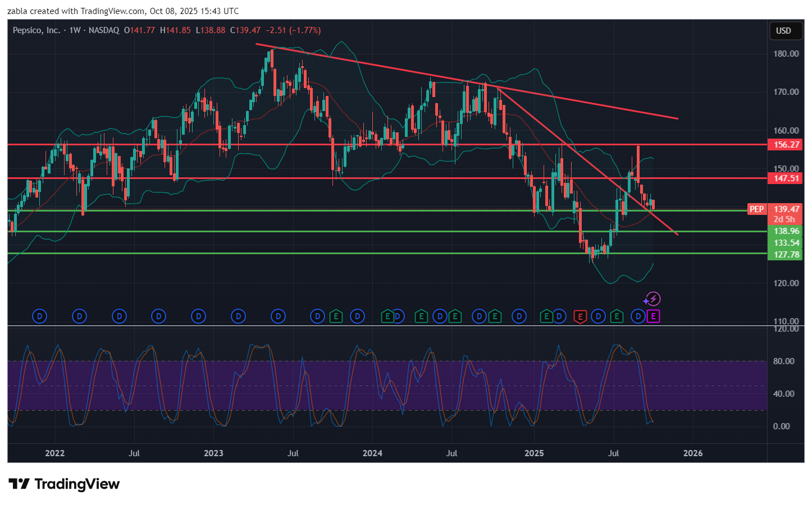Click the purple E upcoming earnings marker
Viewport: 812px width, 505px height.
(653, 317)
